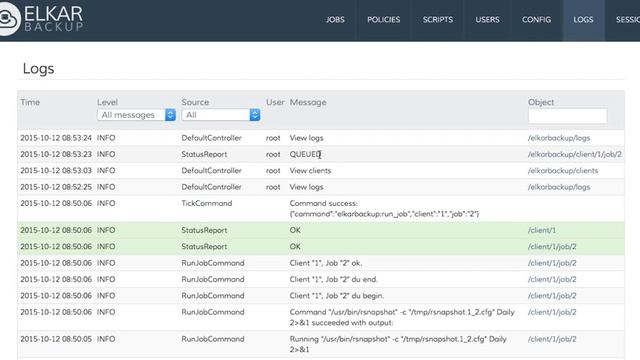The image size is (640, 360).
Task: Select root user in QUEUED row
Action: (x=273, y=154)
